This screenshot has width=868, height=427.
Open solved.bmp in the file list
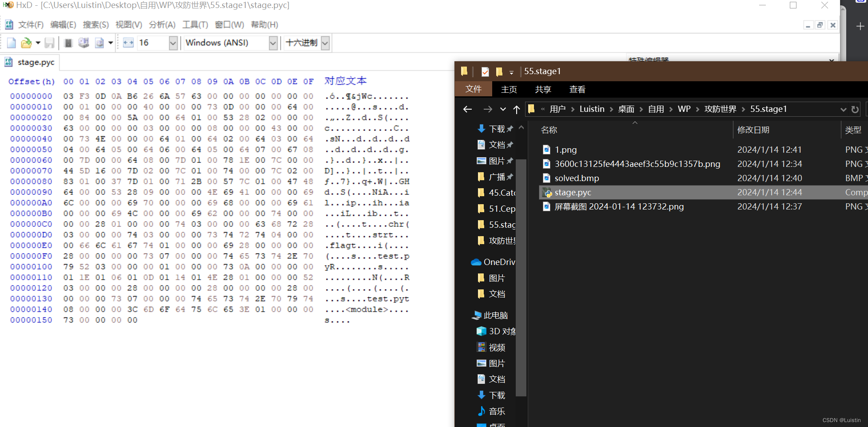click(x=576, y=178)
